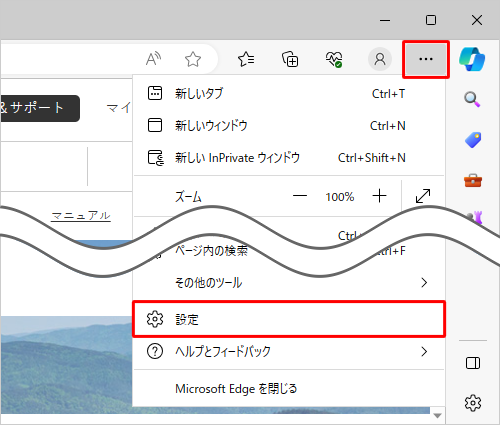
Task: Expand the More tools (その他のツール) submenu
Action: pyautogui.click(x=289, y=283)
